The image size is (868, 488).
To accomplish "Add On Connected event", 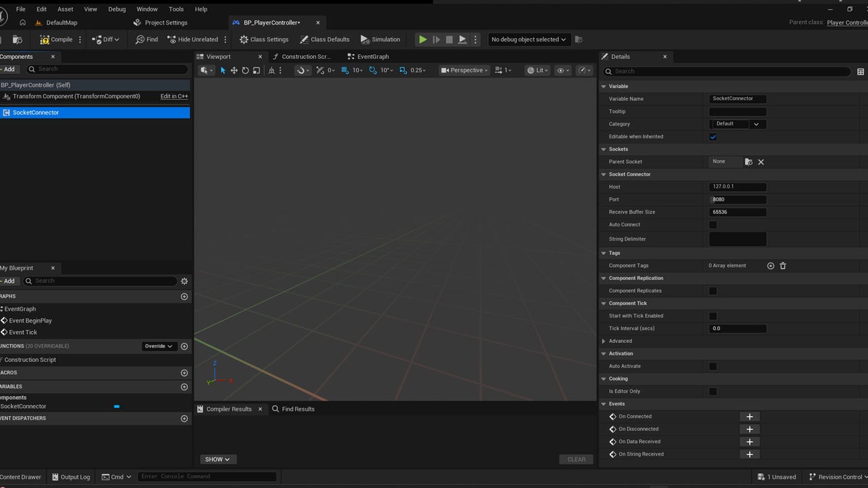I will tap(749, 417).
